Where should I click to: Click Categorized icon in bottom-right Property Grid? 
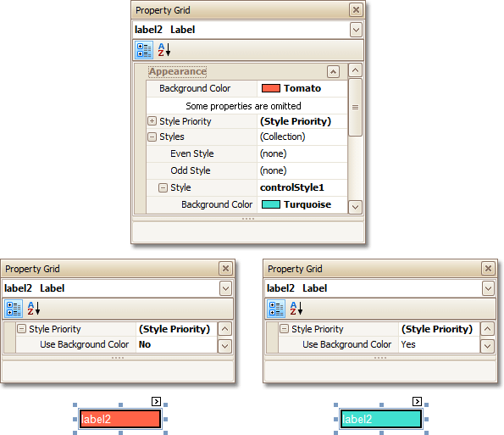(276, 309)
